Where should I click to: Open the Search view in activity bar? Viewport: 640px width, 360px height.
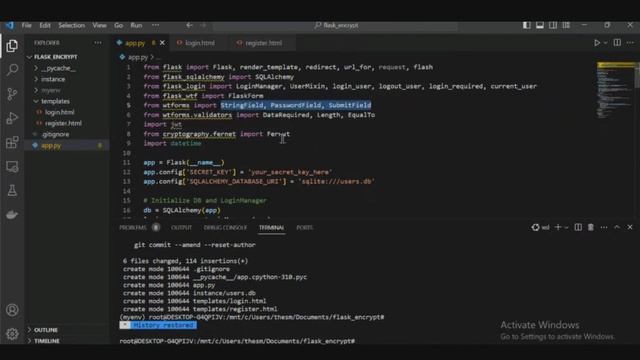point(12,70)
